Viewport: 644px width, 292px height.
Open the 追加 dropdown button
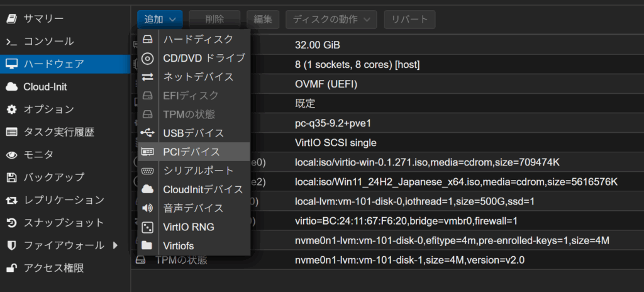click(160, 20)
